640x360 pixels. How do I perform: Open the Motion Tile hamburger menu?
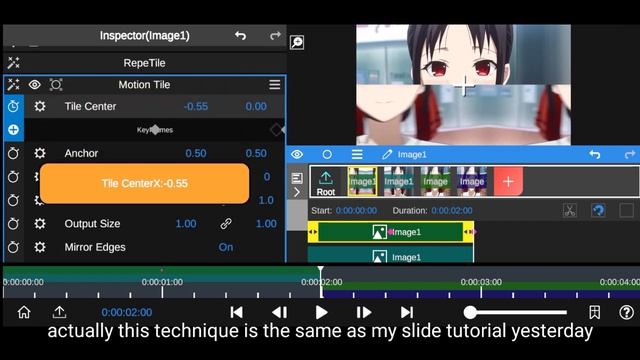pos(275,84)
